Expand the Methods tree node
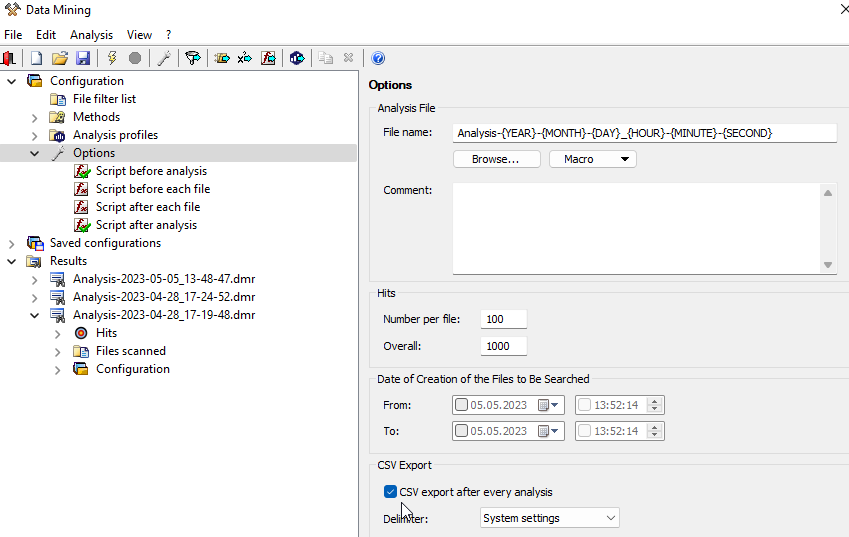849x537 pixels. tap(35, 117)
